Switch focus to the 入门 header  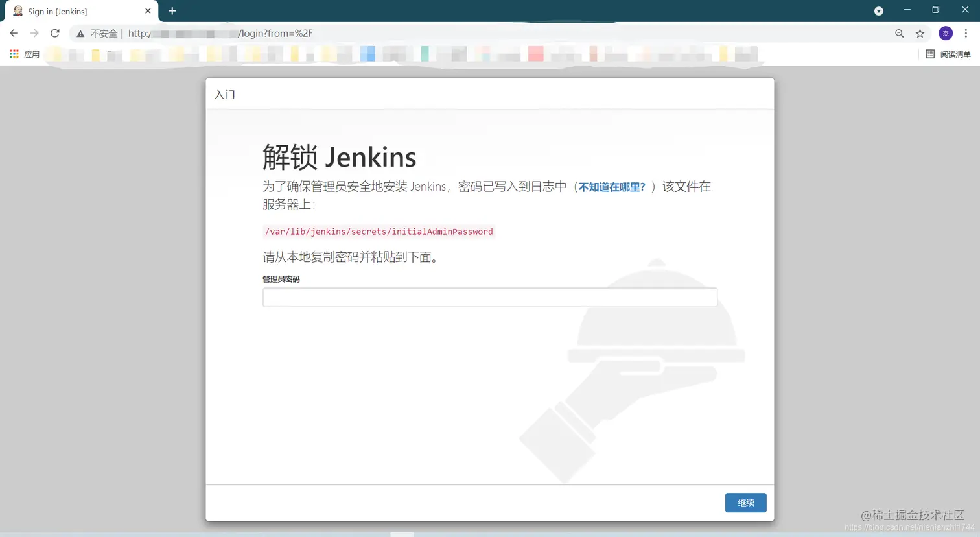pyautogui.click(x=224, y=95)
